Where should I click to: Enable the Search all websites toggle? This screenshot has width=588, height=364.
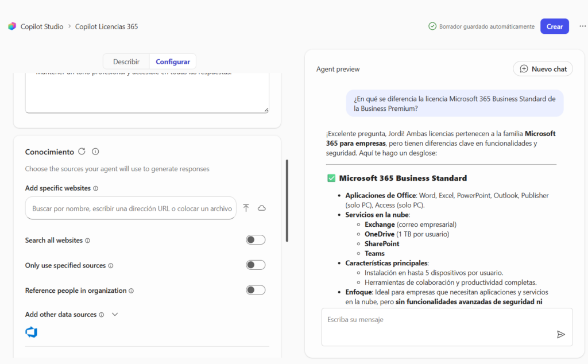coord(256,240)
